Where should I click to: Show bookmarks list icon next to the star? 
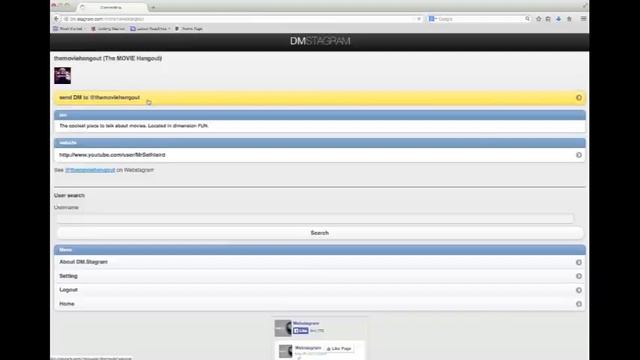click(548, 19)
